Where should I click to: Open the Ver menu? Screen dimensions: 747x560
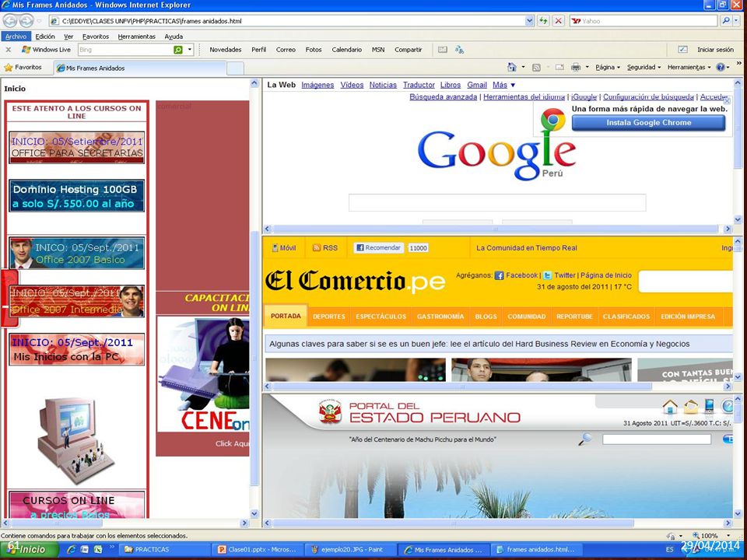pyautogui.click(x=68, y=37)
